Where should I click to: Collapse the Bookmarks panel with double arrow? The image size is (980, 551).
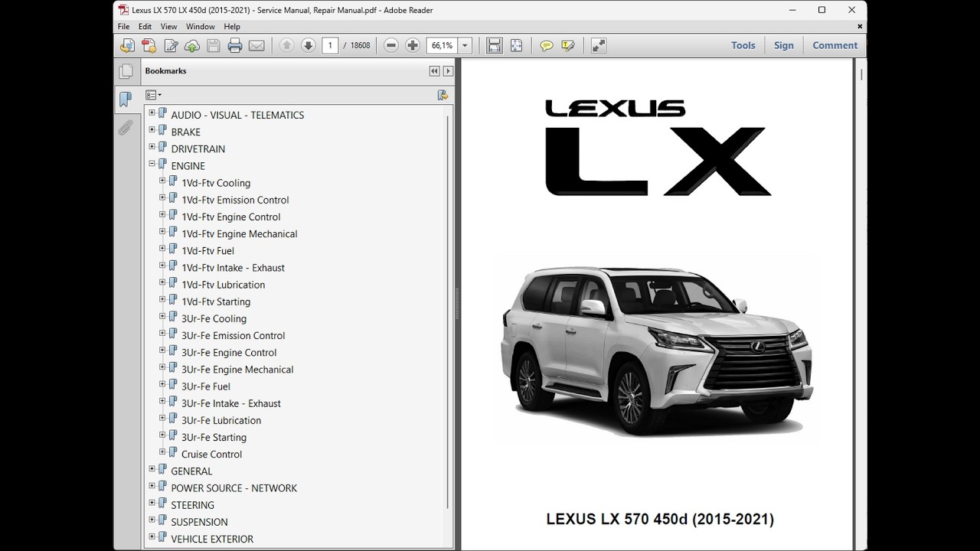tap(434, 71)
